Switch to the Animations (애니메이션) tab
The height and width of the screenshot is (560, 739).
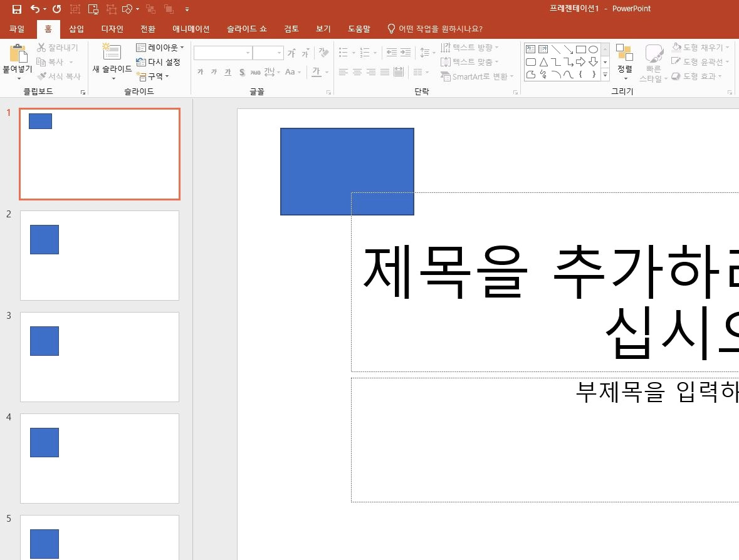191,29
